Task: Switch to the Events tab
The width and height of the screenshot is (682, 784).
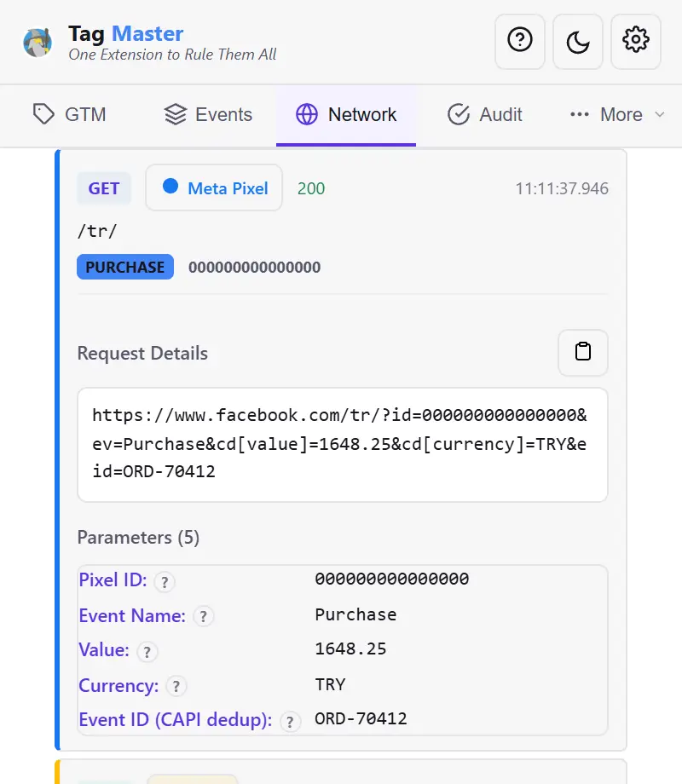Action: click(208, 114)
